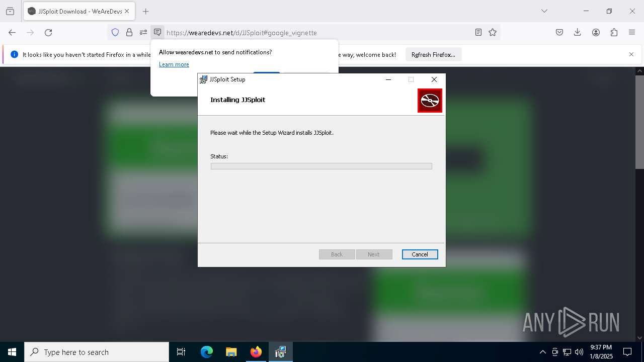Open the taskbar clock and date
644x362 pixels.
click(601, 352)
